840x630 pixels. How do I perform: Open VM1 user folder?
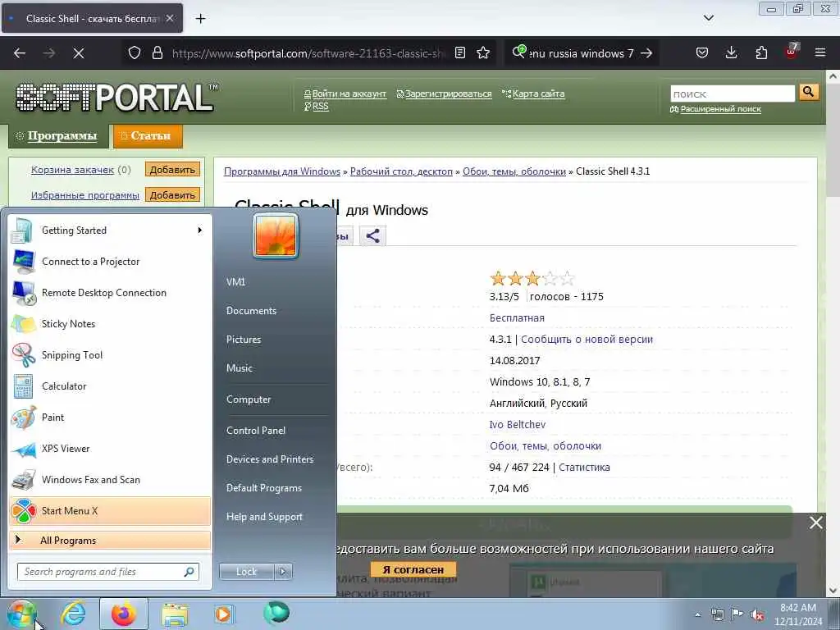pyautogui.click(x=235, y=282)
